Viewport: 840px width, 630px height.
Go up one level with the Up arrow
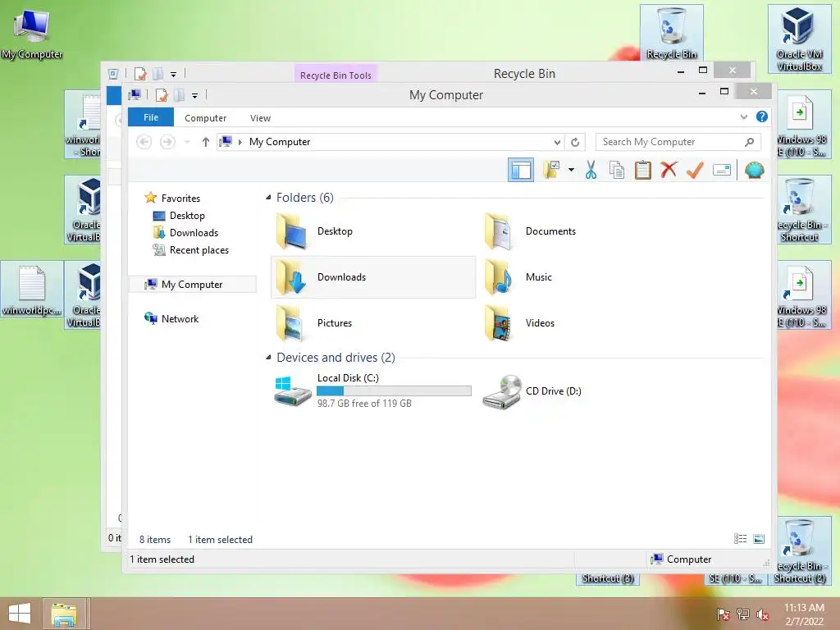205,142
